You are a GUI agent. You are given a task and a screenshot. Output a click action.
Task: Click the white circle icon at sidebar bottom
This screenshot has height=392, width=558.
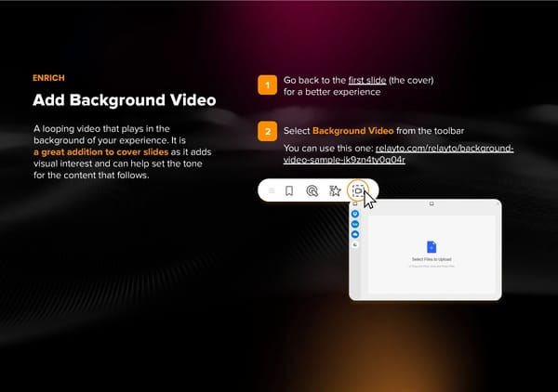[x=355, y=244]
